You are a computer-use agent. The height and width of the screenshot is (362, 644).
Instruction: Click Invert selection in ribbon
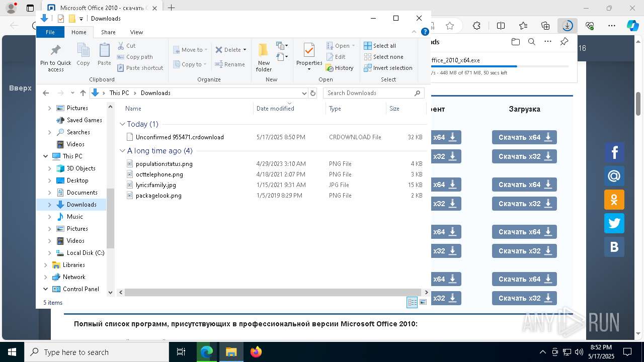point(388,68)
